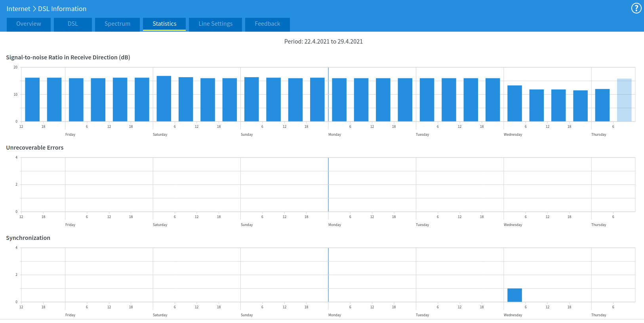Click the DSL Information breadcrumb text

pyautogui.click(x=62, y=9)
